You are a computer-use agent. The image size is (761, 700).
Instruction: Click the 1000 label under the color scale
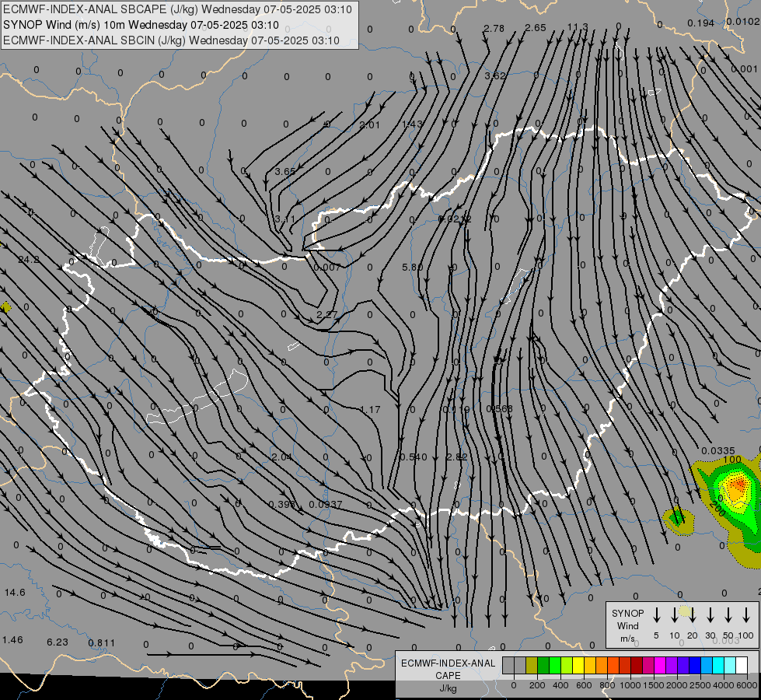630,685
